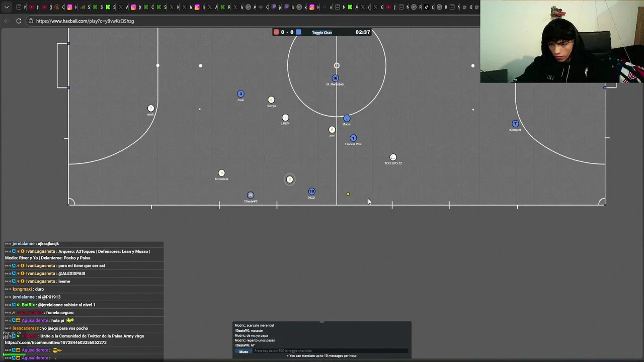Click the kickoff center spot marker
The image size is (644, 362).
pos(337,66)
